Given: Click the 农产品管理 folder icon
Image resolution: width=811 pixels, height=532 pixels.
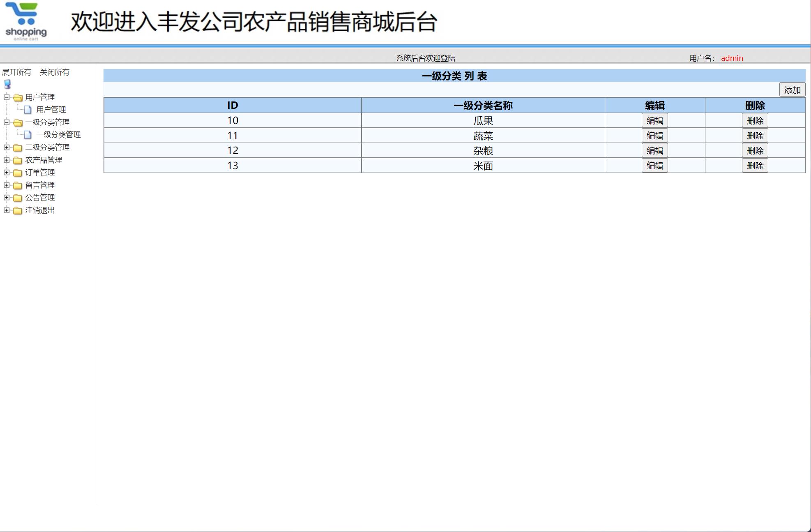Looking at the screenshot, I should 17,160.
